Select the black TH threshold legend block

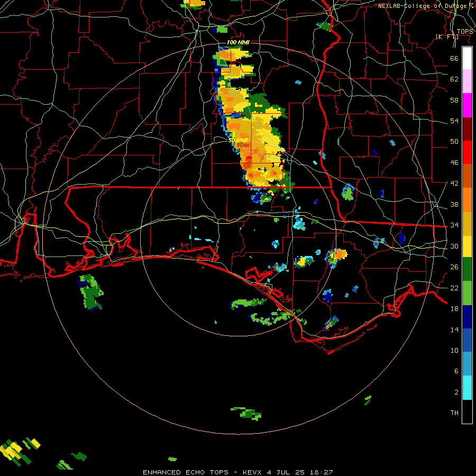[467, 411]
